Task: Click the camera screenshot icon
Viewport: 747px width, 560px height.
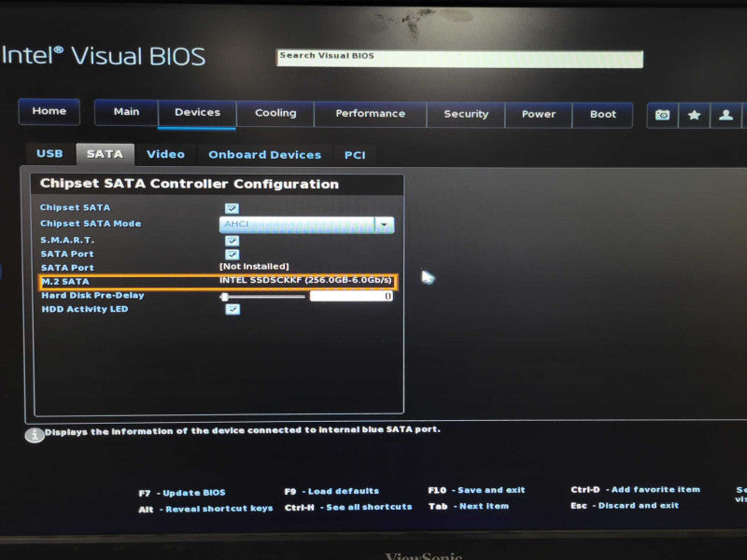Action: click(662, 115)
